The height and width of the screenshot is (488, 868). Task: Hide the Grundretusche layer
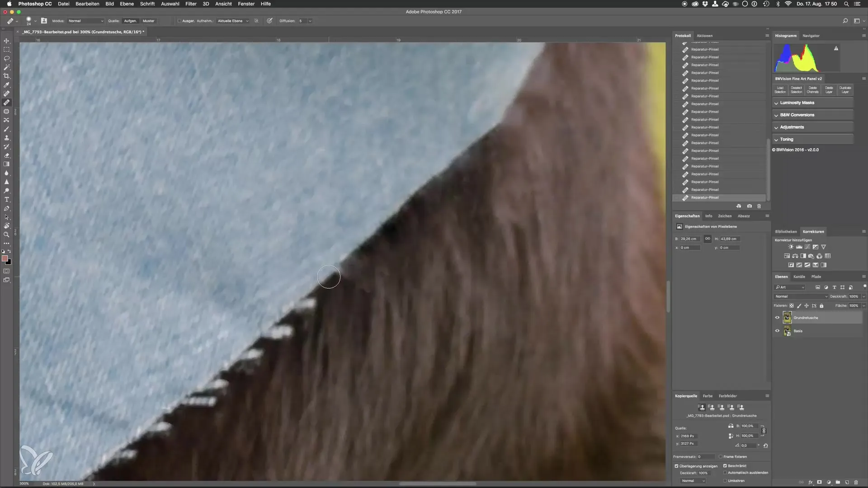tap(777, 318)
